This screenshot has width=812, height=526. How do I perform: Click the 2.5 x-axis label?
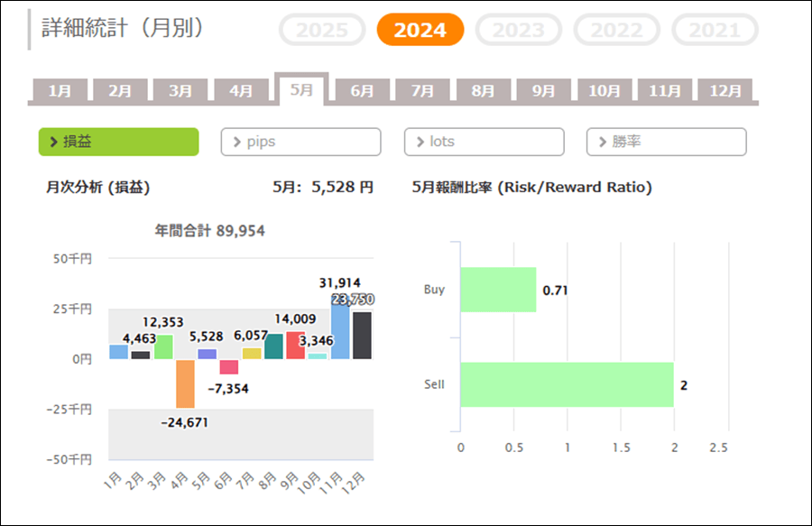click(x=719, y=448)
